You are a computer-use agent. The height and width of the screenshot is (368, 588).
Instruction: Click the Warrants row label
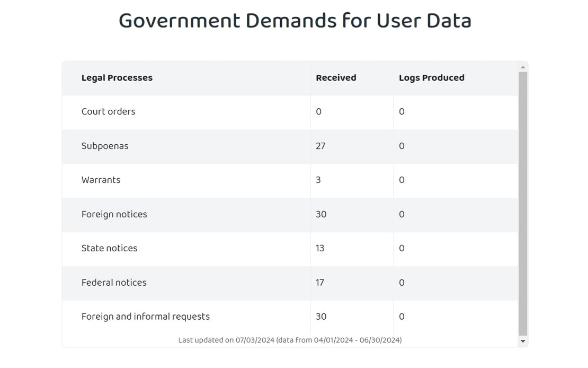101,180
